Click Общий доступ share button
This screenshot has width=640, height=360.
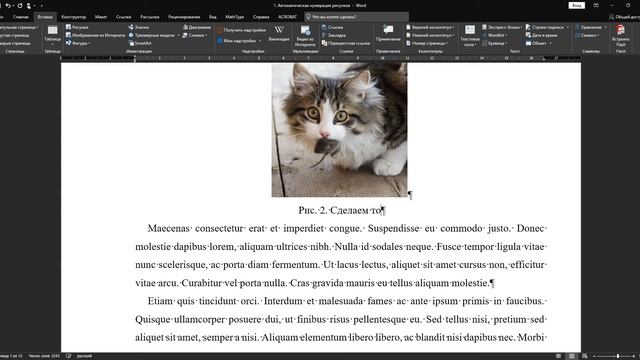click(624, 17)
